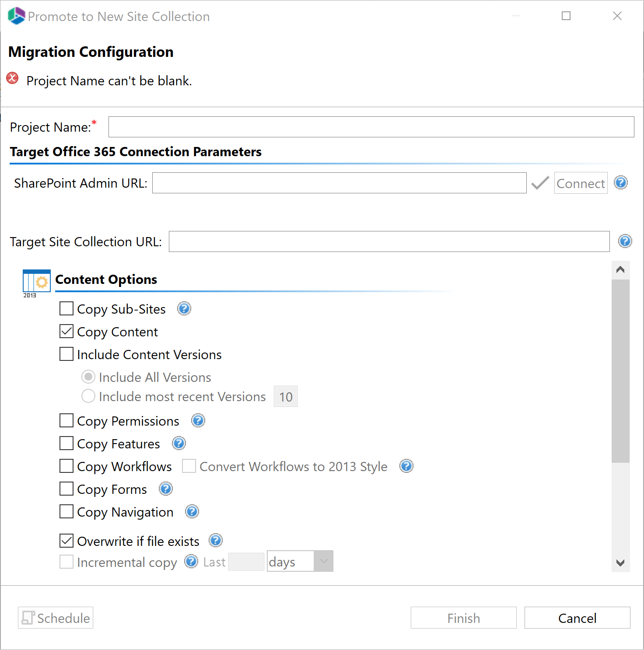Click the Project Name text field
Image resolution: width=644 pixels, height=650 pixels.
coord(371,127)
